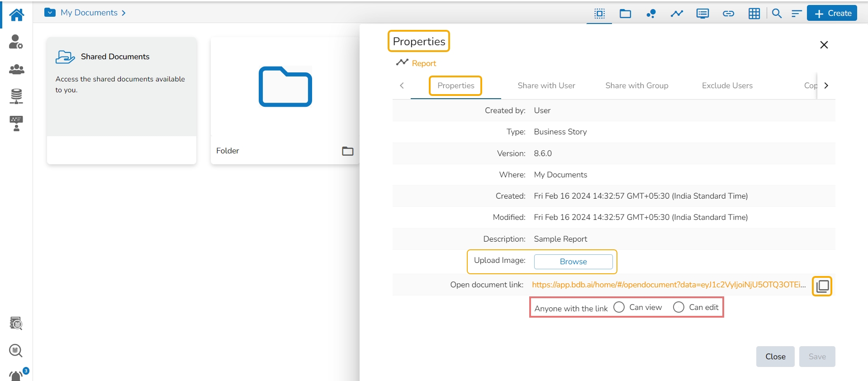
Task: Open the document link URL
Action: pyautogui.click(x=669, y=285)
